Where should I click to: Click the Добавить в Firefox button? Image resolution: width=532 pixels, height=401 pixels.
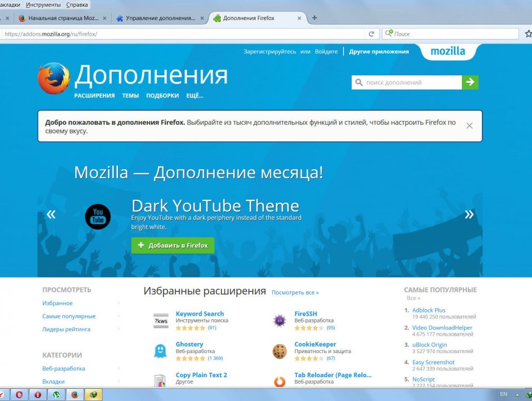(173, 245)
